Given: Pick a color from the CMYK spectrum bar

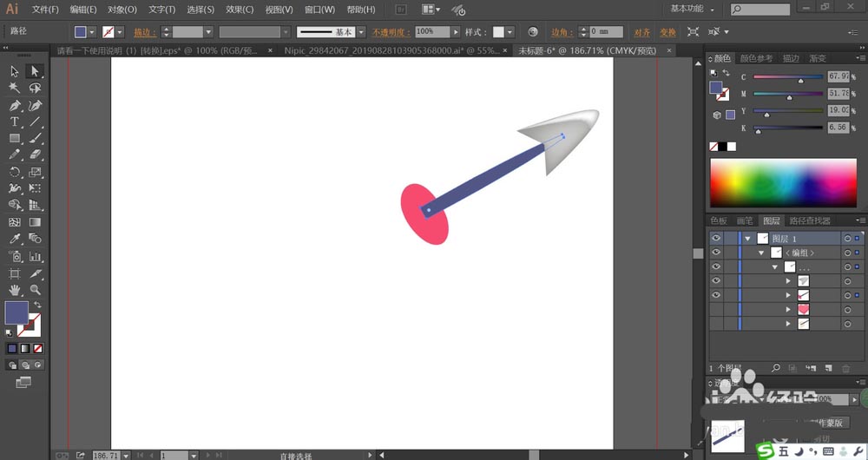Looking at the screenshot, I should (x=783, y=183).
